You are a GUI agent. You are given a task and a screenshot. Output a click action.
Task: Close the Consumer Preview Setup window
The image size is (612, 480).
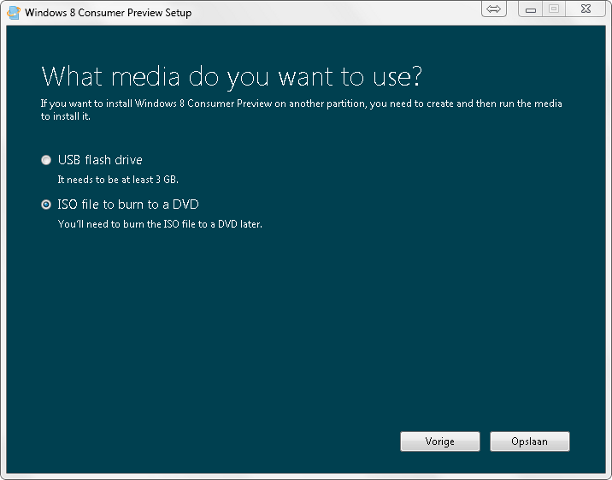point(586,9)
